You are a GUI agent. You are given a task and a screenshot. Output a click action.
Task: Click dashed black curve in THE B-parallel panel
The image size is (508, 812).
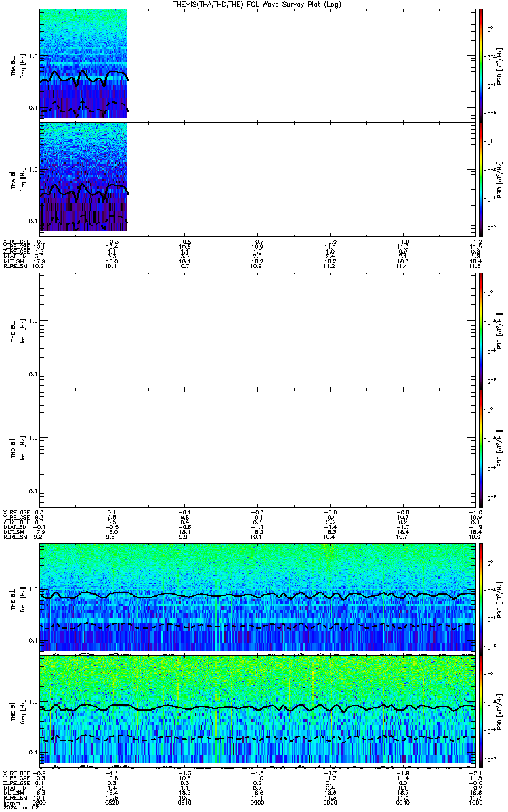pyautogui.click(x=256, y=738)
